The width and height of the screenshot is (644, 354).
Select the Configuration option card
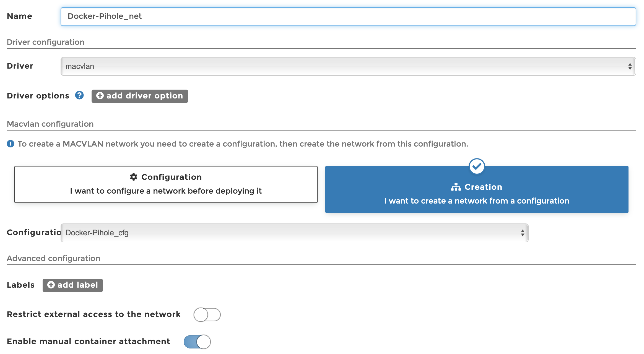pyautogui.click(x=166, y=184)
